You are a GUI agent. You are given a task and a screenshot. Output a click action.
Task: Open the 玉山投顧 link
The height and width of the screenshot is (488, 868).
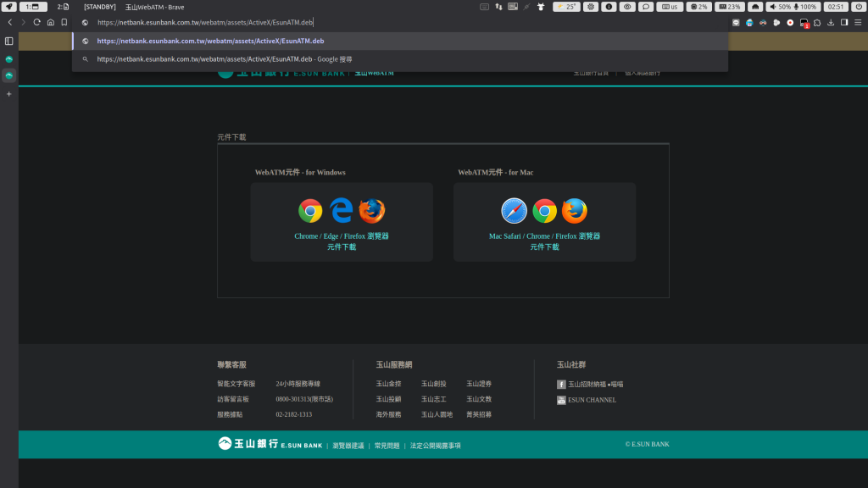coord(388,399)
